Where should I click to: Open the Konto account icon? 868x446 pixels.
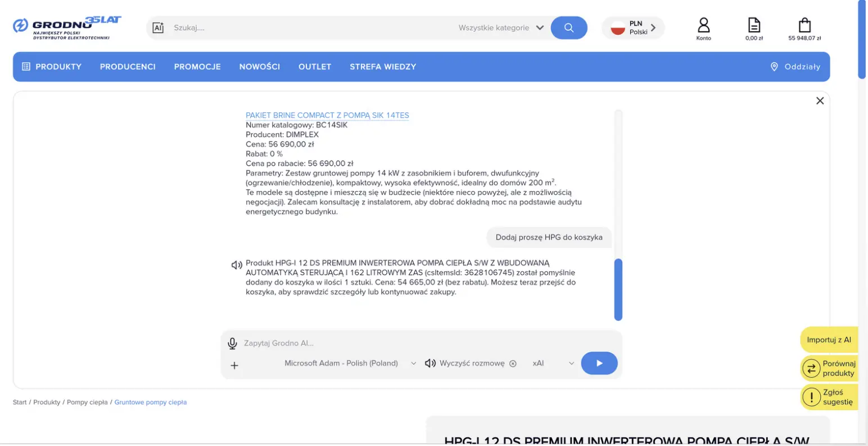pyautogui.click(x=703, y=28)
